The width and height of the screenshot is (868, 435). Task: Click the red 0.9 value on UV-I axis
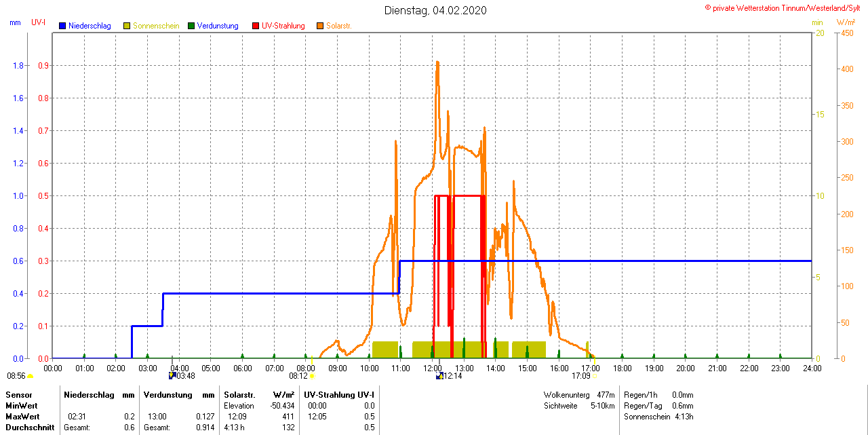point(42,66)
